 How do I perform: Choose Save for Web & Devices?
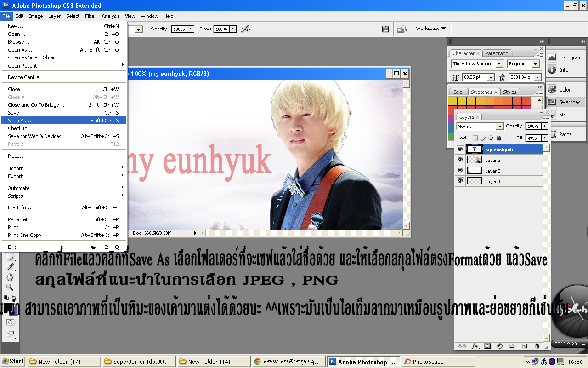(64, 136)
